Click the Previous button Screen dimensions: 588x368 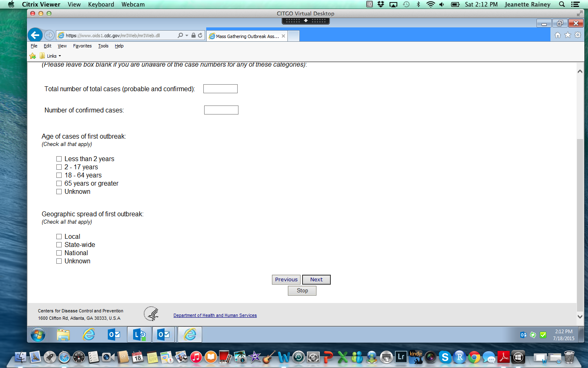pyautogui.click(x=286, y=280)
